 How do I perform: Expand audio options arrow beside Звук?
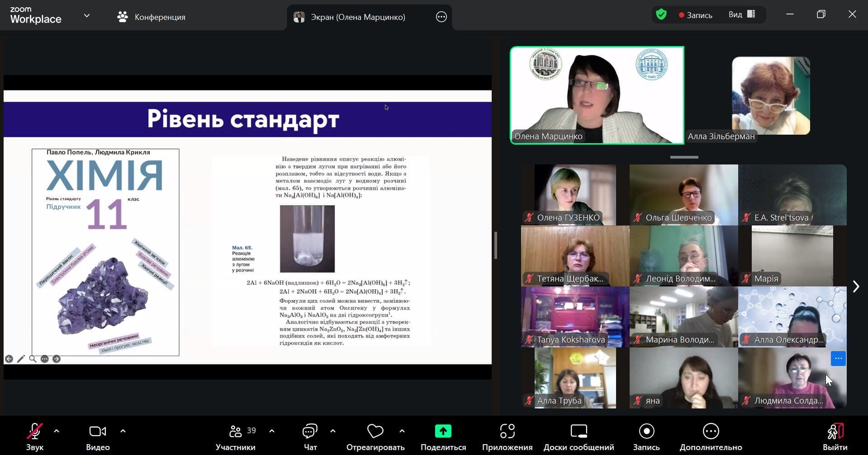[57, 431]
